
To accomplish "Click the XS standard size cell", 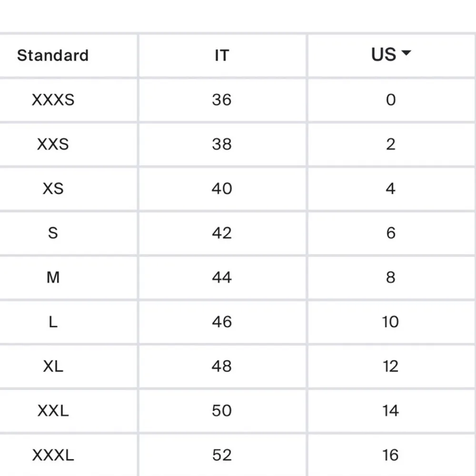I will (x=53, y=188).
